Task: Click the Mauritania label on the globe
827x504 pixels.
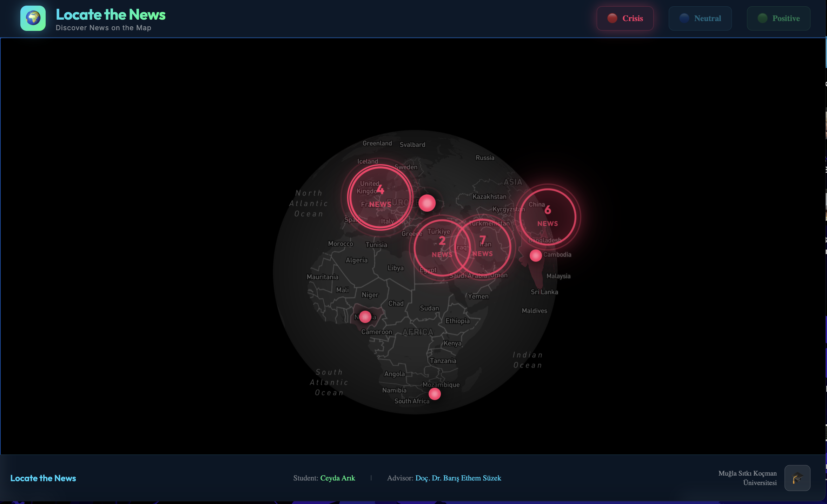Action: click(322, 277)
